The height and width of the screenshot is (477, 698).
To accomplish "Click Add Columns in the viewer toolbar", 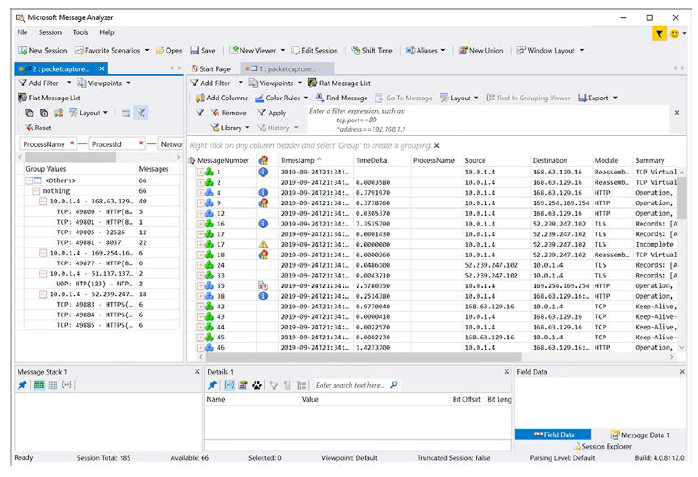I will [222, 98].
